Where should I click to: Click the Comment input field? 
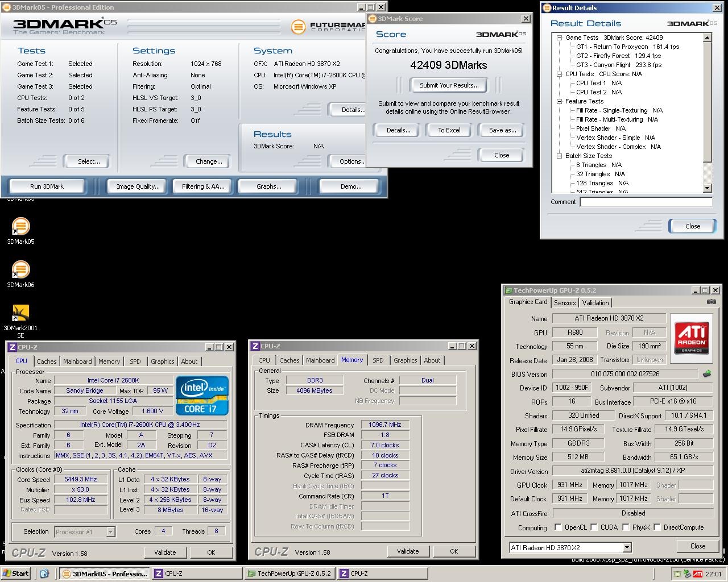coord(646,202)
